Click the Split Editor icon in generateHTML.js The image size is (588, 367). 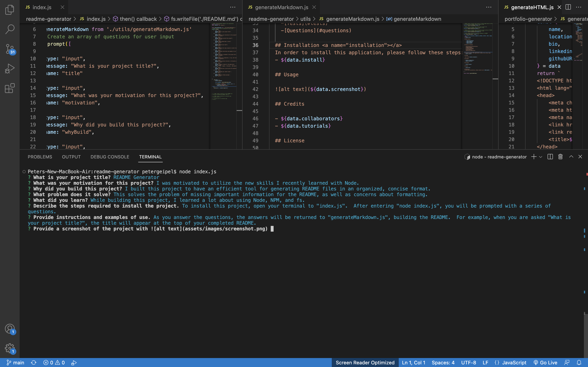(569, 7)
